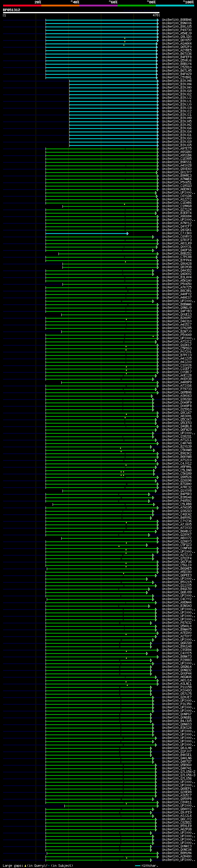Open the UniRef100_P50650 hit label
Screen dimensions: 197x868
coord(177,284)
